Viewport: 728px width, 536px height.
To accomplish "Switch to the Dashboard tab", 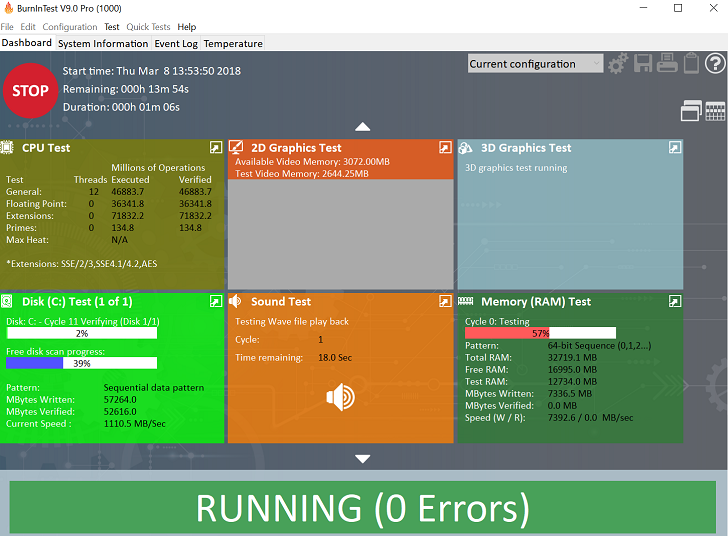I will click(x=27, y=43).
